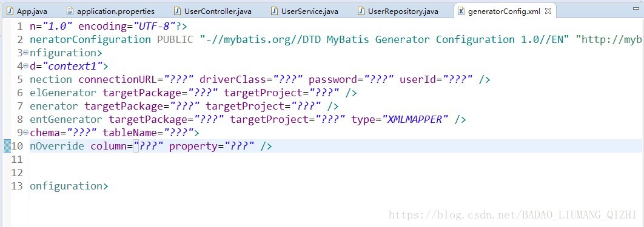
Task: Click the connectionURL attribute
Action: [118, 79]
